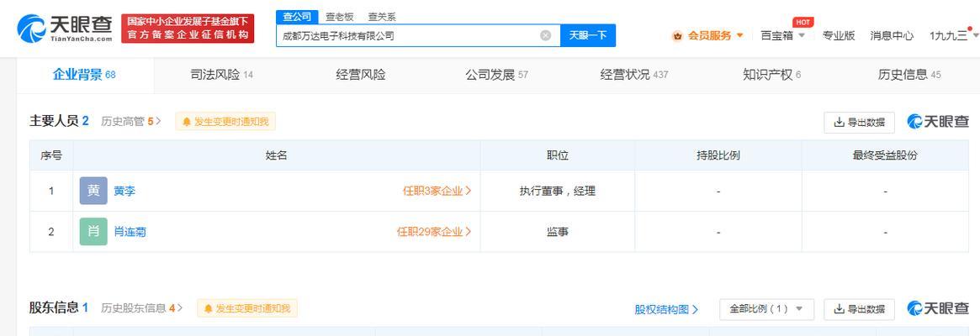This screenshot has height=336, width=980.
Task: Select the 公司发展 tab
Action: pyautogui.click(x=496, y=75)
